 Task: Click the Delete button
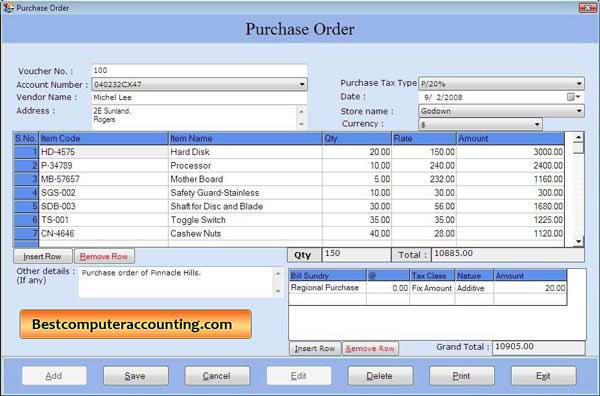pyautogui.click(x=380, y=376)
